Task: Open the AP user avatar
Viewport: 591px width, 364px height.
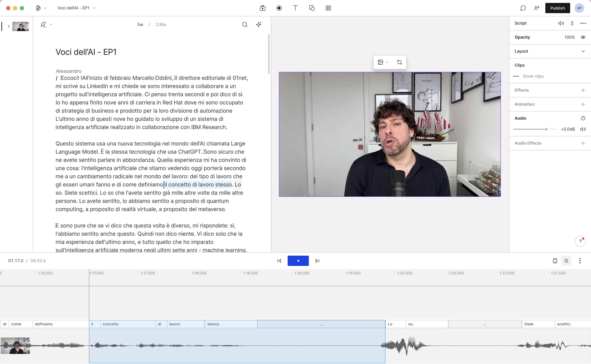Action: coord(579,8)
